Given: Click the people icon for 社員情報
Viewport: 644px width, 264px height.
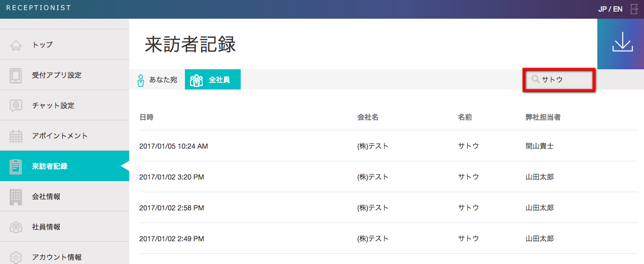Looking at the screenshot, I should (x=16, y=227).
